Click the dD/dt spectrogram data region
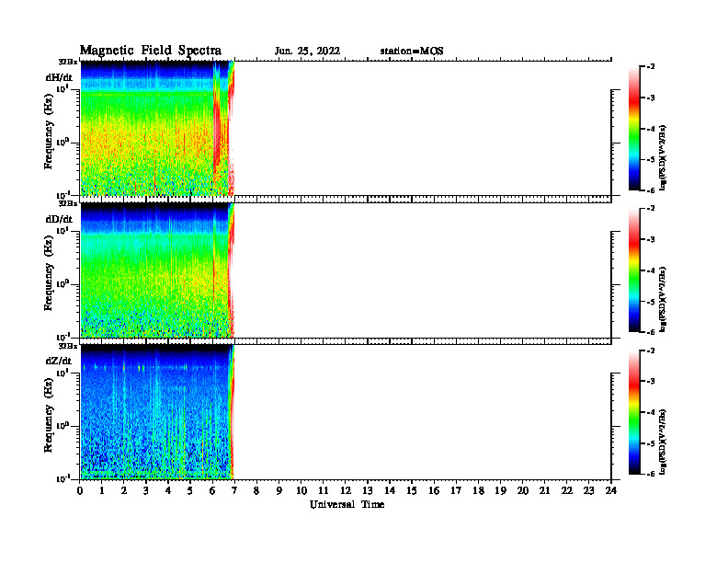This screenshot has width=728, height=563. (157, 270)
